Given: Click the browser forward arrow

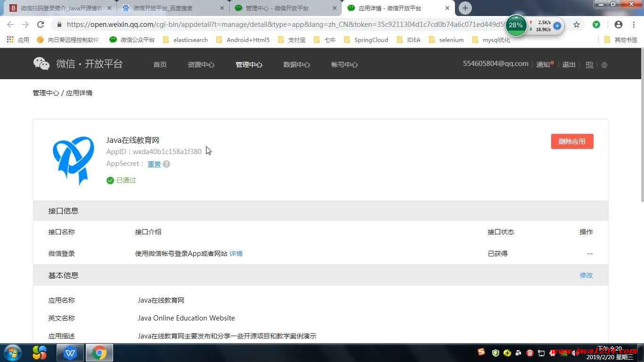Looking at the screenshot, I should 25,25.
